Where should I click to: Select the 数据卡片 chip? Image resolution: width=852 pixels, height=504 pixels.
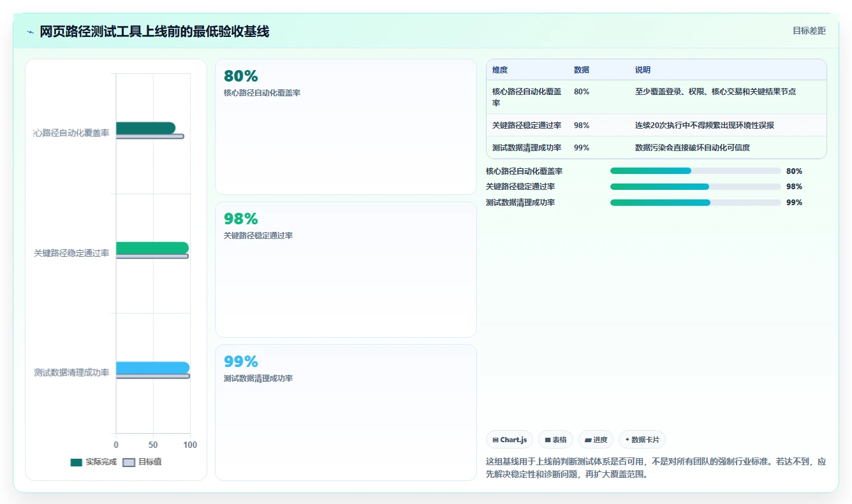click(642, 440)
